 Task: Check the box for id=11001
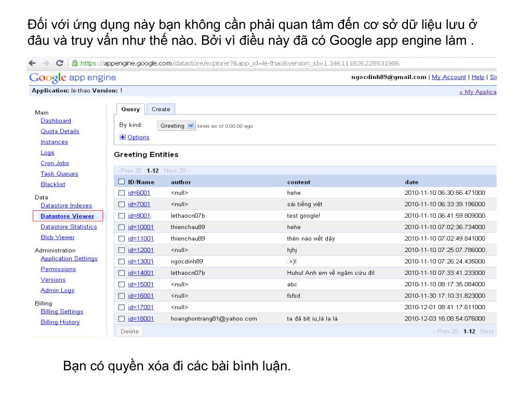pos(122,239)
